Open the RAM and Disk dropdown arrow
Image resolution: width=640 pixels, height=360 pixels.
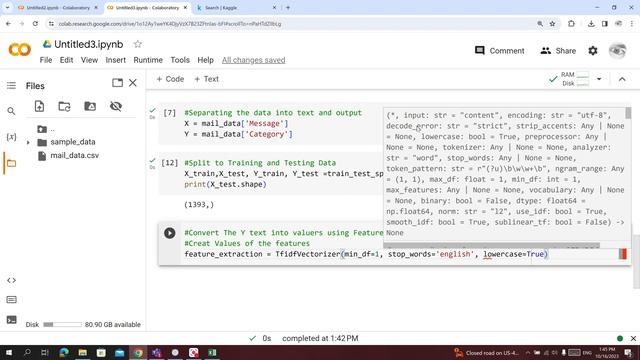[599, 79]
